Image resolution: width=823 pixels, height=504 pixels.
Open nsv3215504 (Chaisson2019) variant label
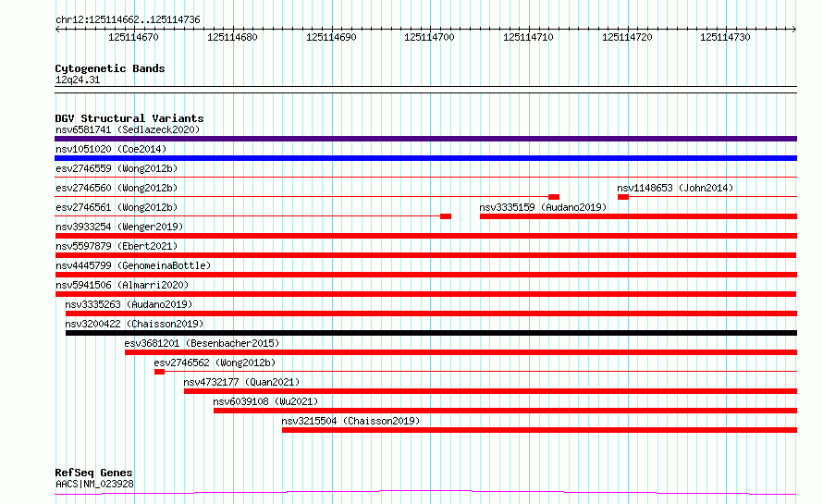point(350,421)
